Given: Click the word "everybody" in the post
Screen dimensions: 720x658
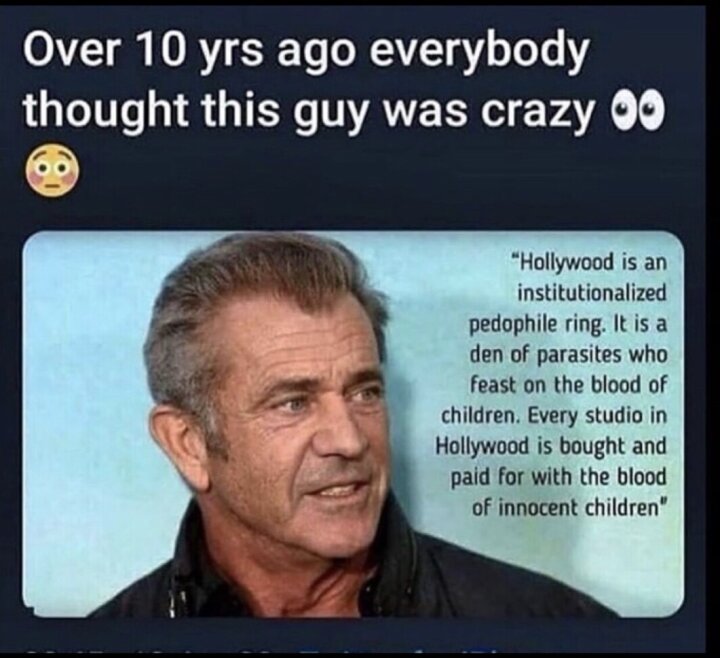Looking at the screenshot, I should click(x=480, y=52).
